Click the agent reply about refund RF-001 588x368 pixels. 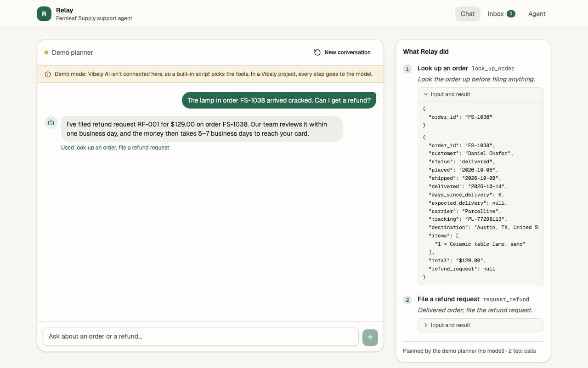(202, 129)
